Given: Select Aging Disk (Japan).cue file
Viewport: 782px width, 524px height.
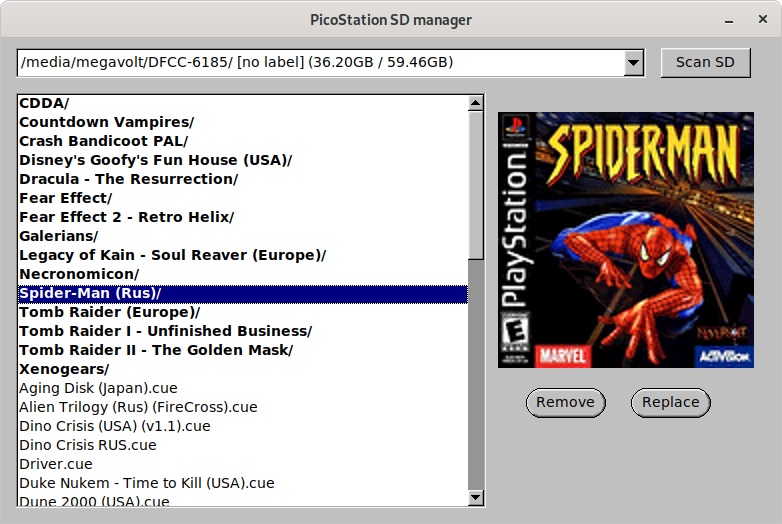Looking at the screenshot, I should click(x=98, y=388).
